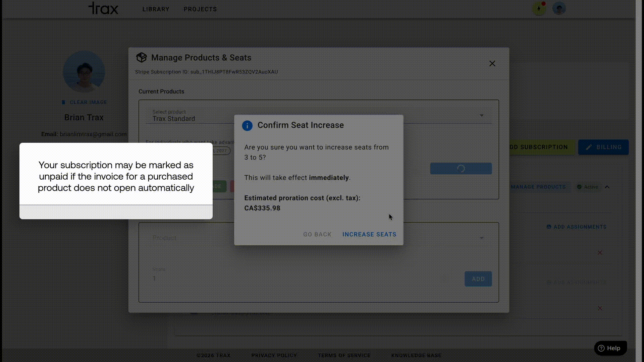This screenshot has height=362, width=644.
Task: Open the Library menu
Action: click(156, 9)
